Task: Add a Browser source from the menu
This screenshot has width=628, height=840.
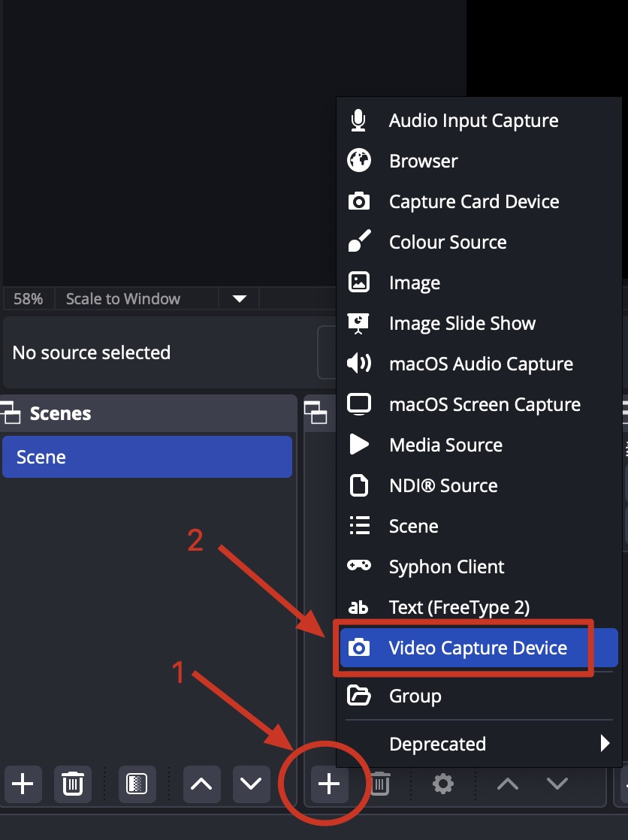Action: [x=423, y=161]
